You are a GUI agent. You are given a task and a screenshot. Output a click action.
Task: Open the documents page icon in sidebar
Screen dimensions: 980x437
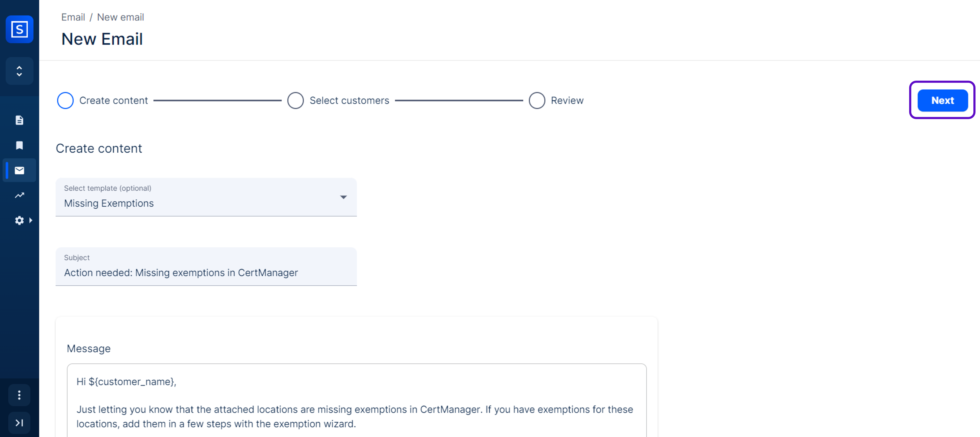(x=19, y=121)
